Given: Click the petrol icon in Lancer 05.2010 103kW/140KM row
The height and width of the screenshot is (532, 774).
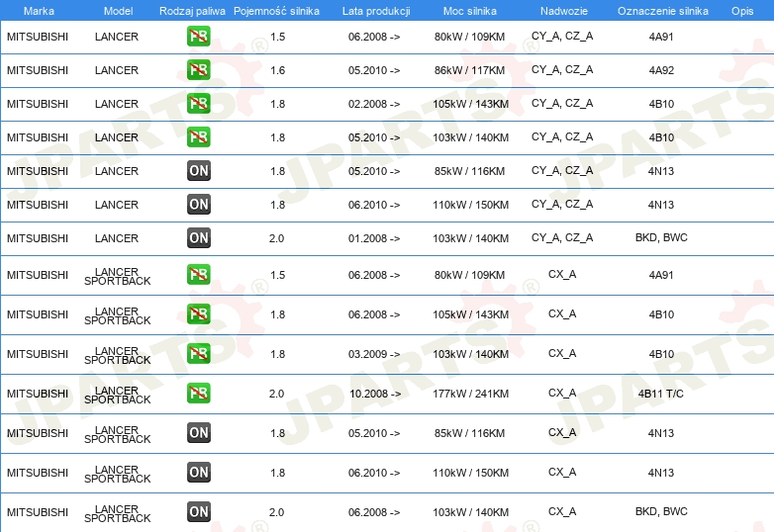Looking at the screenshot, I should [x=198, y=136].
